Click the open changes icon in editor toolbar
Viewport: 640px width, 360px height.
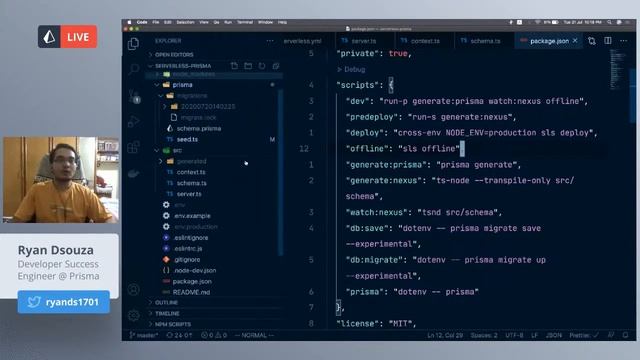click(592, 41)
